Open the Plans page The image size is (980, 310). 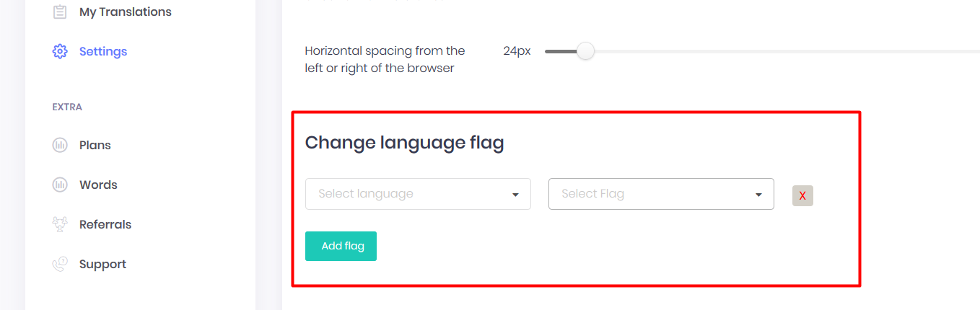(x=95, y=145)
